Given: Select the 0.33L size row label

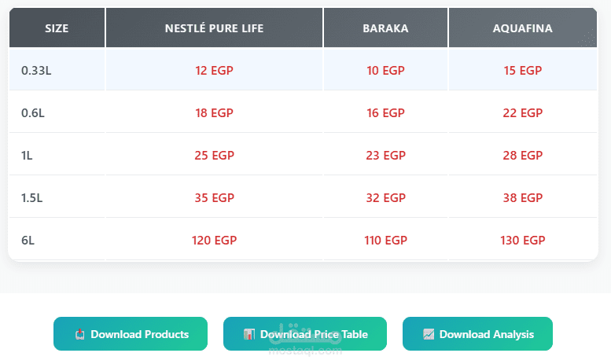Looking at the screenshot, I should 36,70.
